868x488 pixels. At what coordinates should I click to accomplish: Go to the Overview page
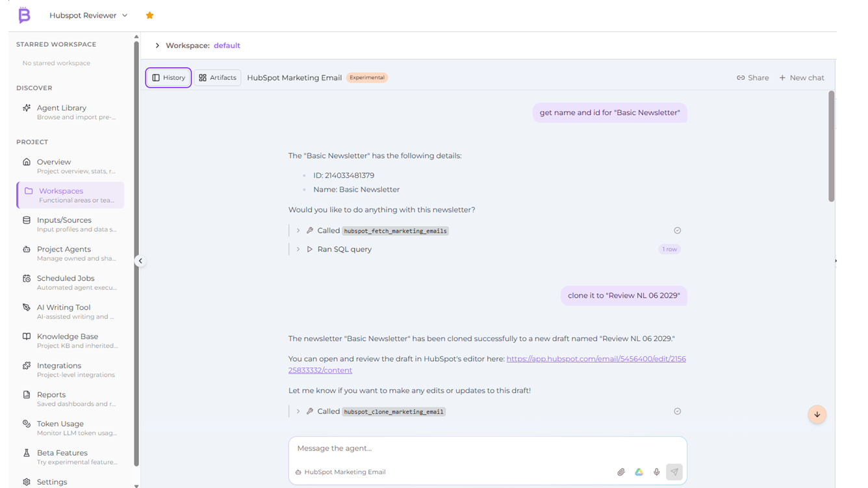coord(70,166)
